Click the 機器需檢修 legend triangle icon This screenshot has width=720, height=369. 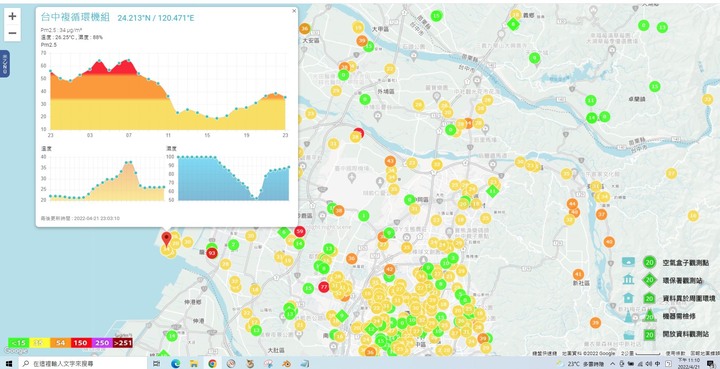coord(628,316)
